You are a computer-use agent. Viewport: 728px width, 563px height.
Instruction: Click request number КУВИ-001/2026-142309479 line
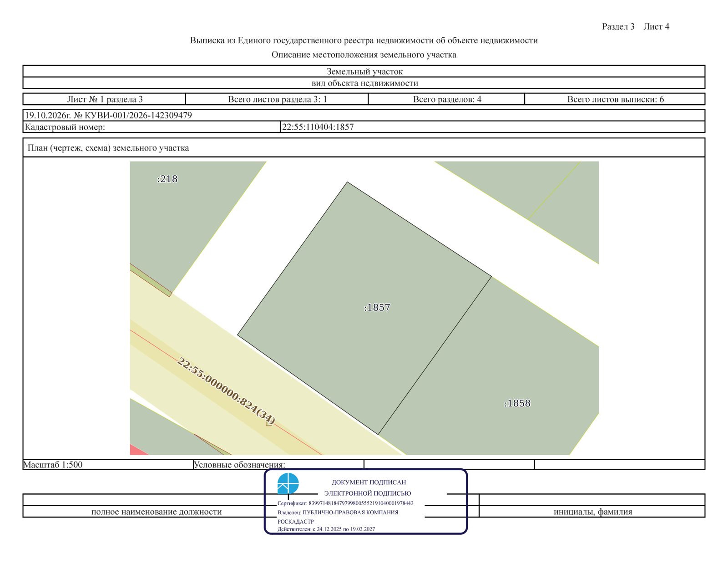(x=108, y=115)
